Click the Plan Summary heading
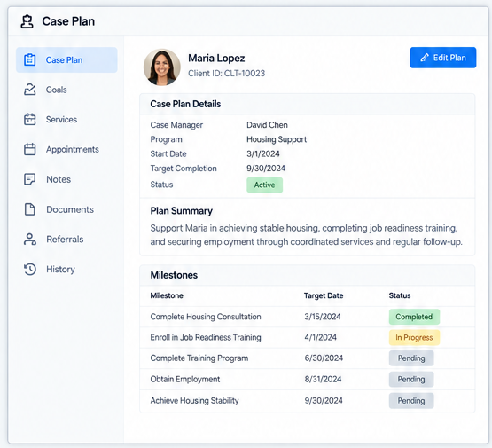The height and width of the screenshot is (448, 492). click(182, 211)
